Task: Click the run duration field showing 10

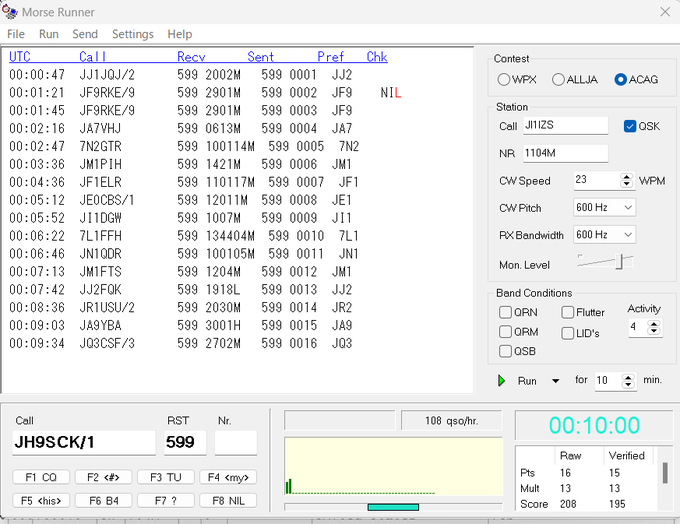Action: click(x=608, y=381)
